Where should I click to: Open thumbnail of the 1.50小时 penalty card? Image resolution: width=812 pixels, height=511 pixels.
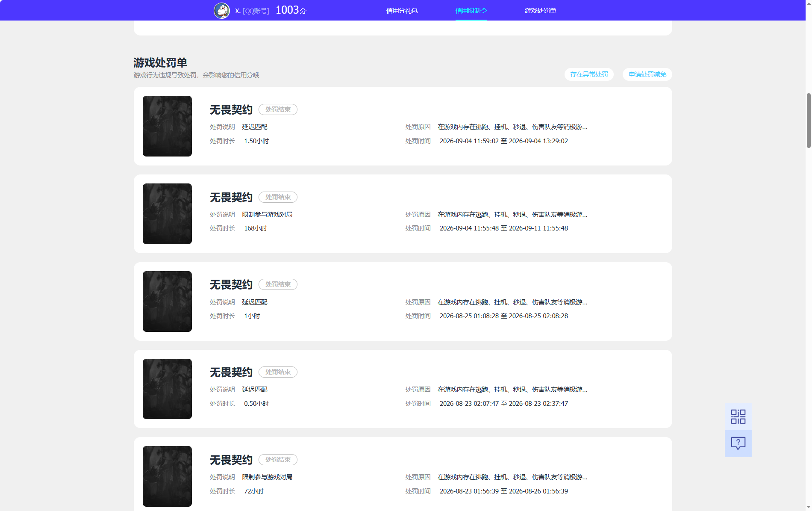(167, 126)
